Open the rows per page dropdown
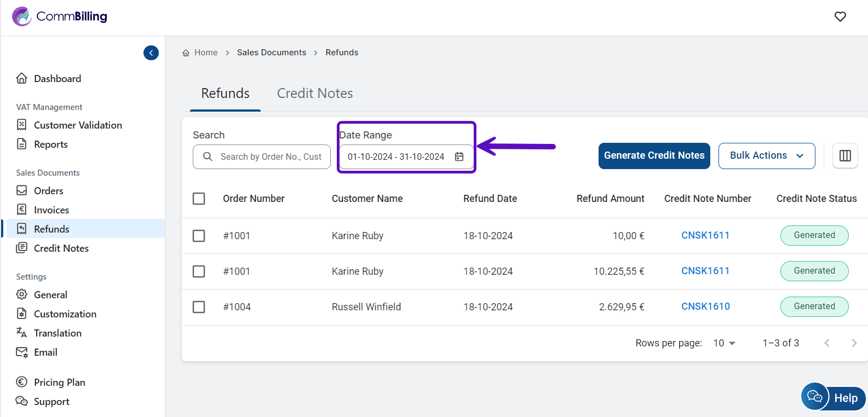The height and width of the screenshot is (417, 868). tap(724, 343)
